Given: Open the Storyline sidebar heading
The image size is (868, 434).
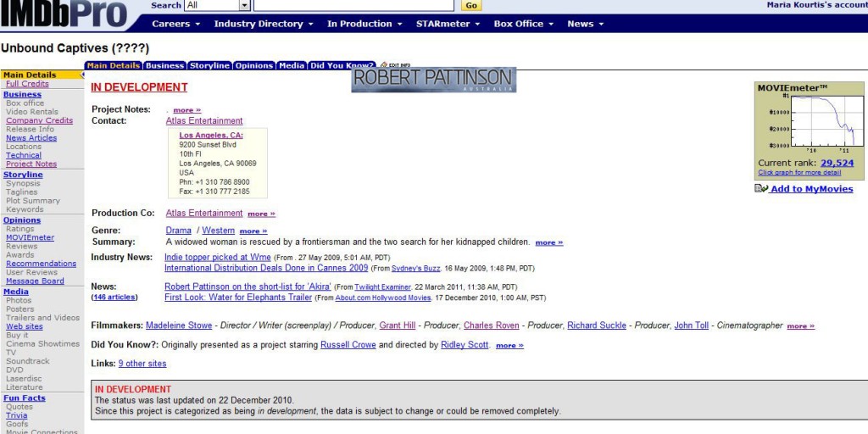Looking at the screenshot, I should pyautogui.click(x=23, y=175).
